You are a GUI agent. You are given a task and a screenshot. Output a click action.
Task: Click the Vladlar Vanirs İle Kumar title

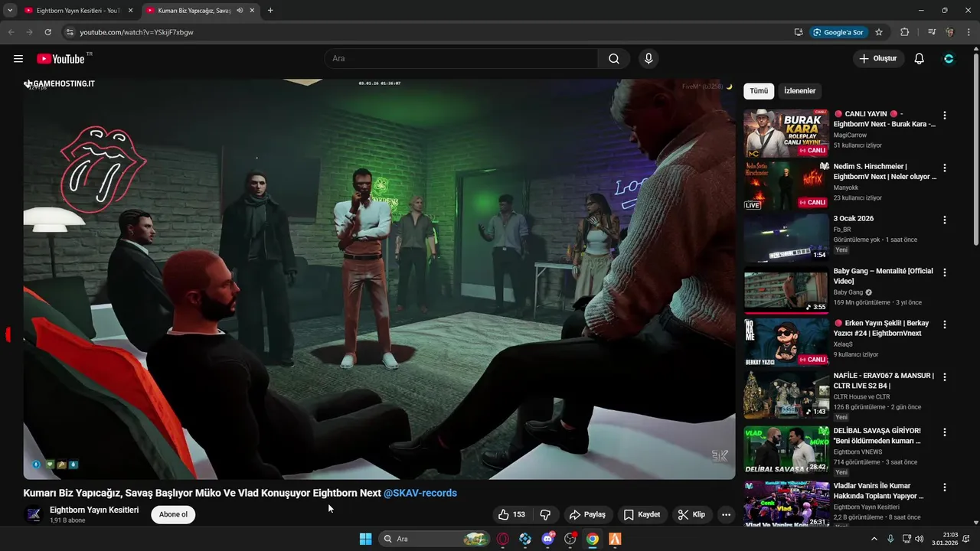pyautogui.click(x=879, y=491)
